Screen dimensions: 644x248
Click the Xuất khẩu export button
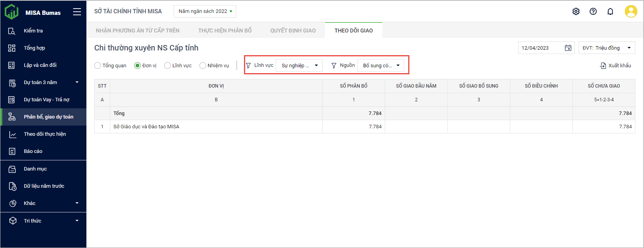point(615,66)
